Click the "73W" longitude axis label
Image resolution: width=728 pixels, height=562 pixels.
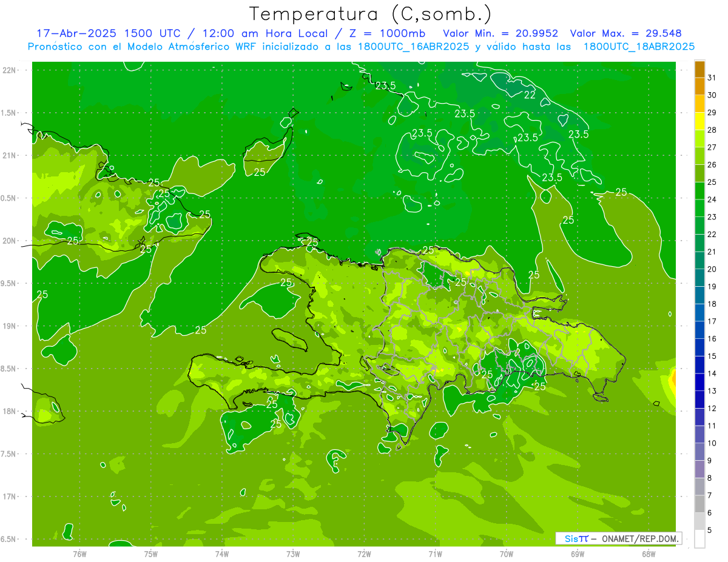[293, 554]
